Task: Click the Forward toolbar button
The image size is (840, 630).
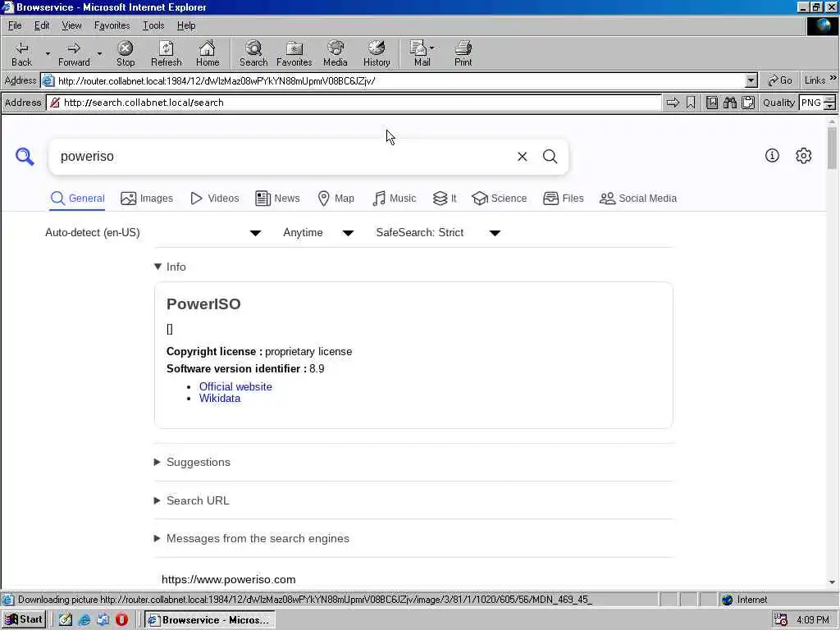Action: tap(74, 53)
